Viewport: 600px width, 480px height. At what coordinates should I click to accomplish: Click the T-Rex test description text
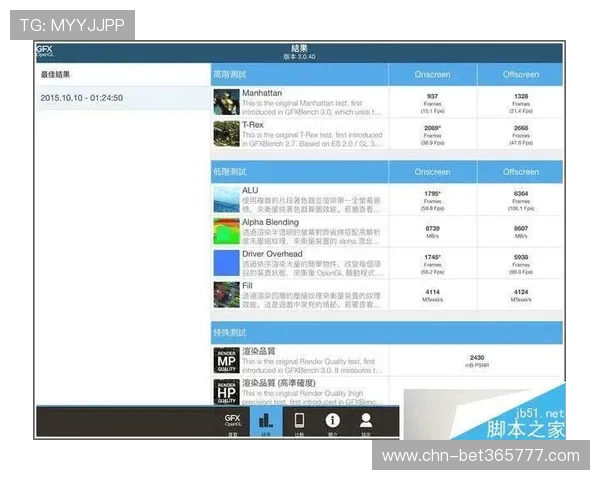312,139
